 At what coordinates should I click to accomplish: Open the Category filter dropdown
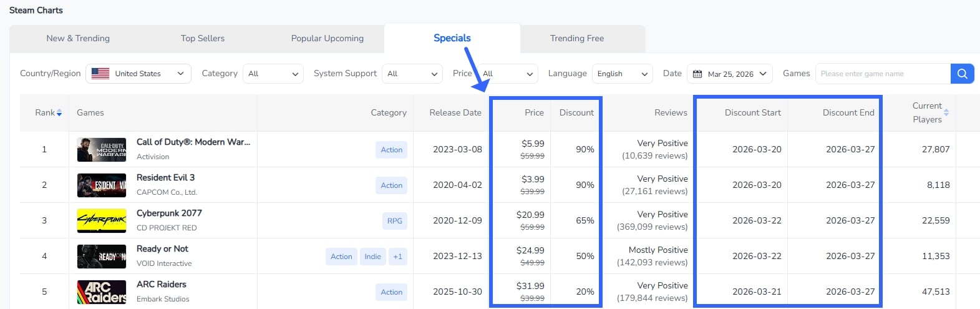pyautogui.click(x=273, y=74)
